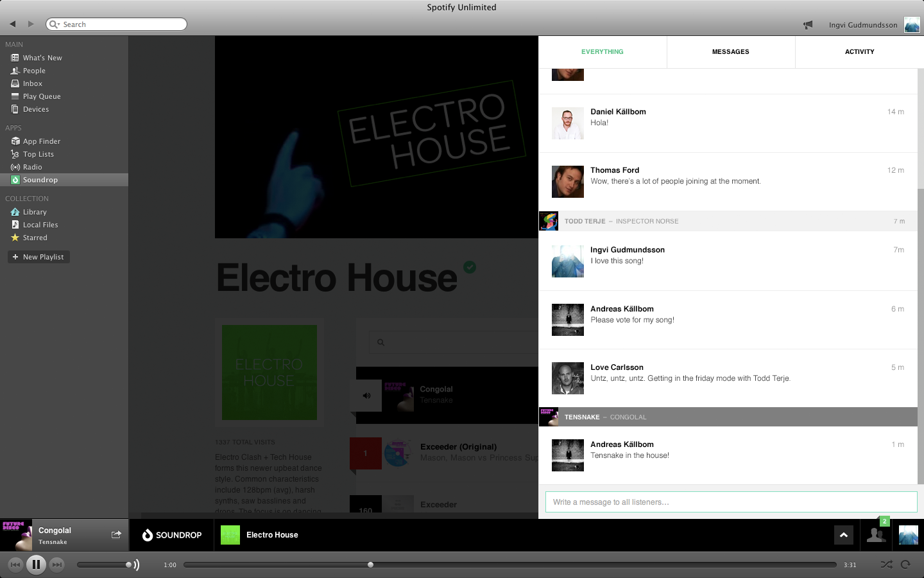
Task: Open the Activity tab
Action: coord(860,52)
